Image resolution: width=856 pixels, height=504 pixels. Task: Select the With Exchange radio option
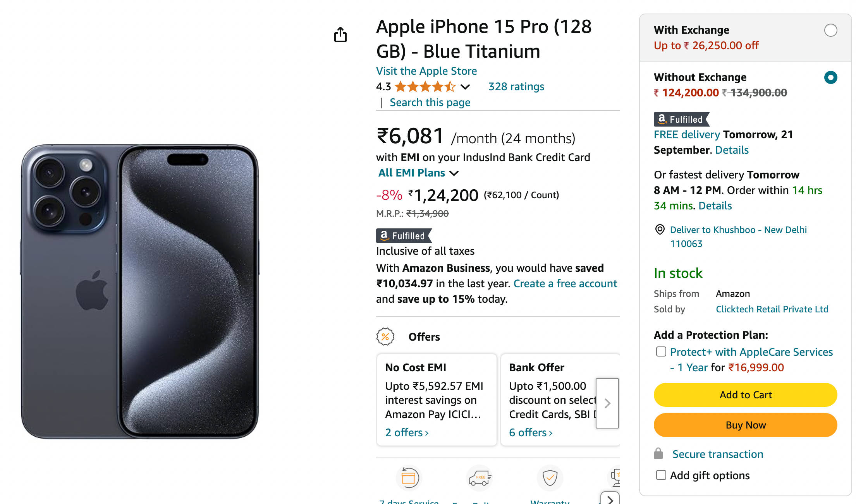coord(830,30)
